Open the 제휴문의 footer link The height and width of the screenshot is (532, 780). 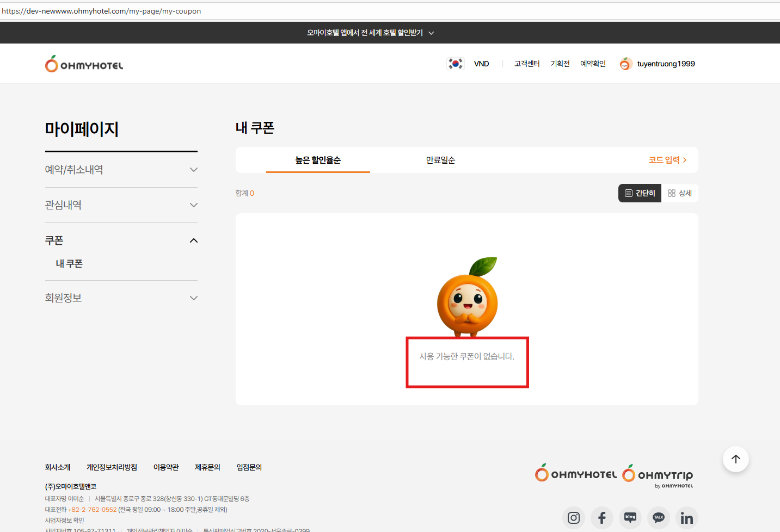pos(207,467)
